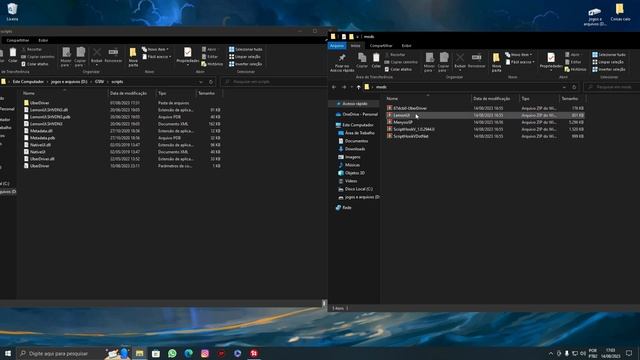The image size is (640, 360).
Task: Open the Arquivo tab in mods window
Action: pos(337,45)
